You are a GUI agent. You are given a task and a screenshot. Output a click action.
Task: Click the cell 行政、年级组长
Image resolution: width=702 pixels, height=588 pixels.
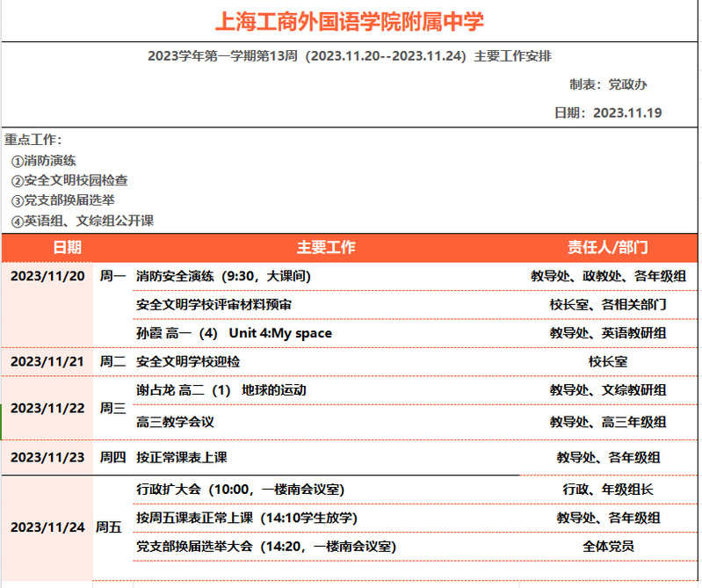click(x=608, y=489)
